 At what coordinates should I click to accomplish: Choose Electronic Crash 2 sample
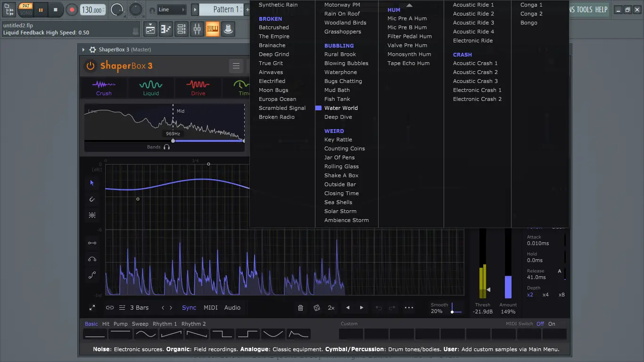tap(477, 99)
